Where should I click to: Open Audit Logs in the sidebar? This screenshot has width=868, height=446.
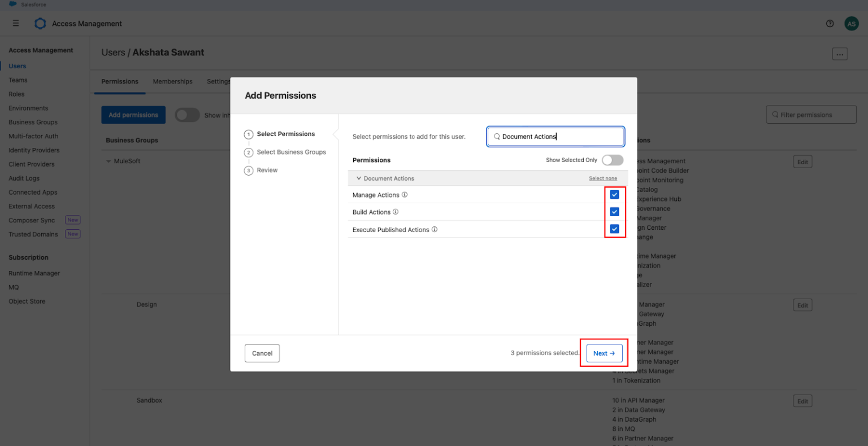[x=24, y=178]
